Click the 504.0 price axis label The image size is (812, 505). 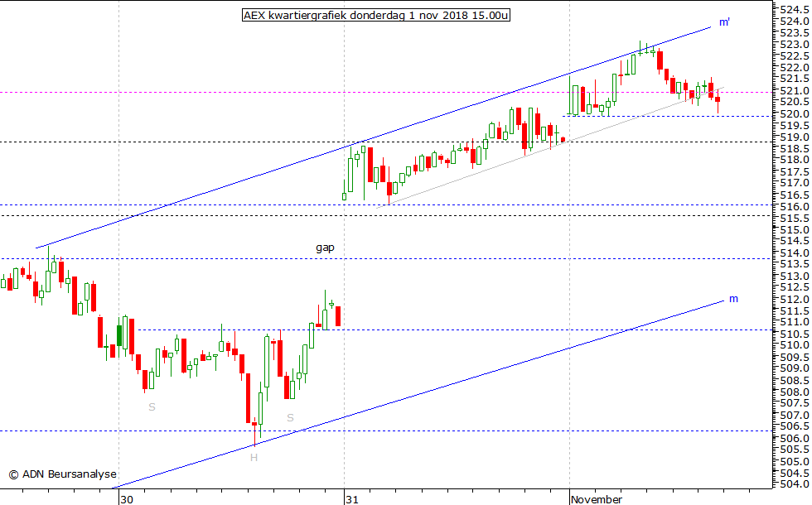[795, 484]
